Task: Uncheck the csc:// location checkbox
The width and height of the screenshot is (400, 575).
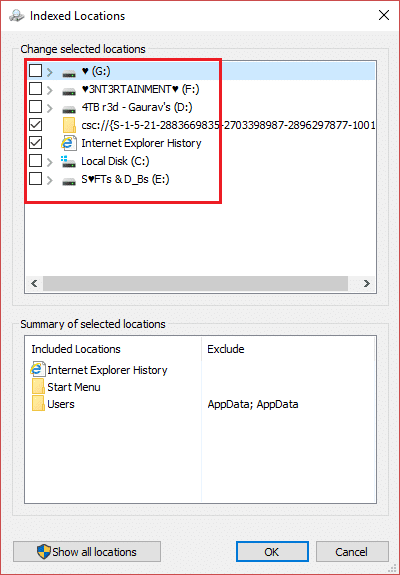Action: point(36,125)
